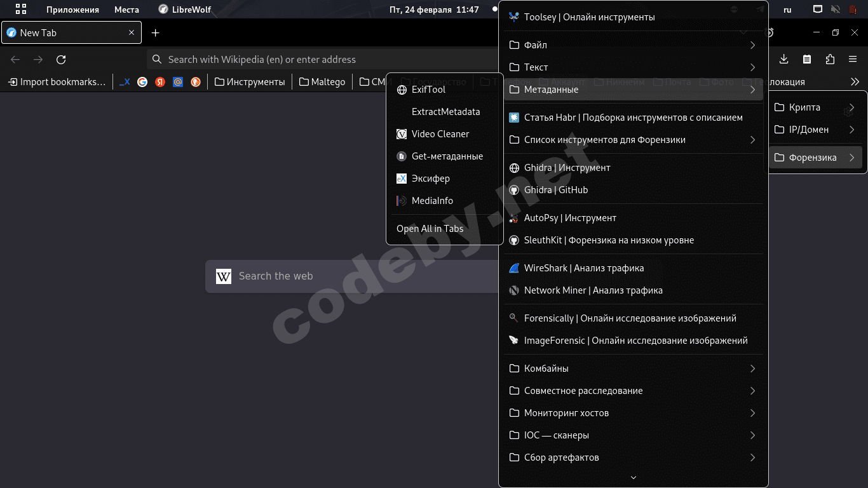Click the Search the web box
This screenshot has width=868, height=488.
[353, 276]
